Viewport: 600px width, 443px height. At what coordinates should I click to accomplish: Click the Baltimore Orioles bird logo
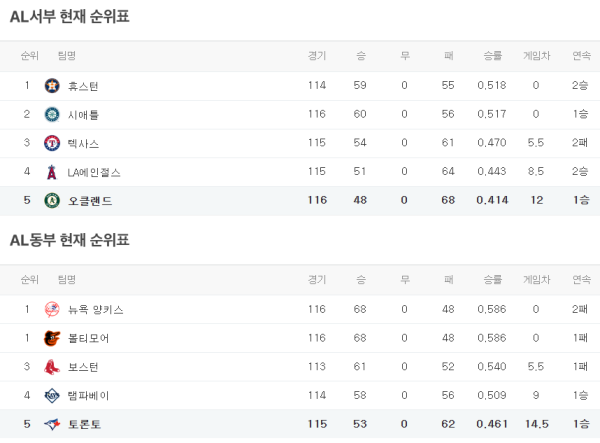(x=52, y=338)
